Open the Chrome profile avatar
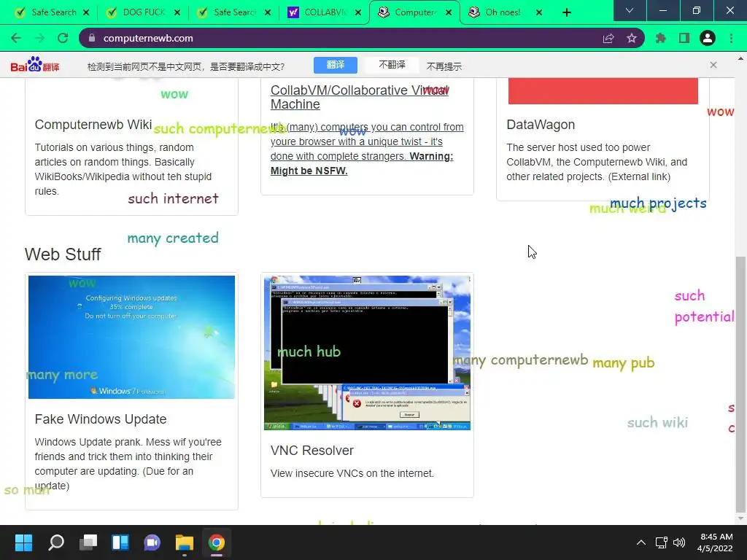The image size is (747, 560). [708, 38]
